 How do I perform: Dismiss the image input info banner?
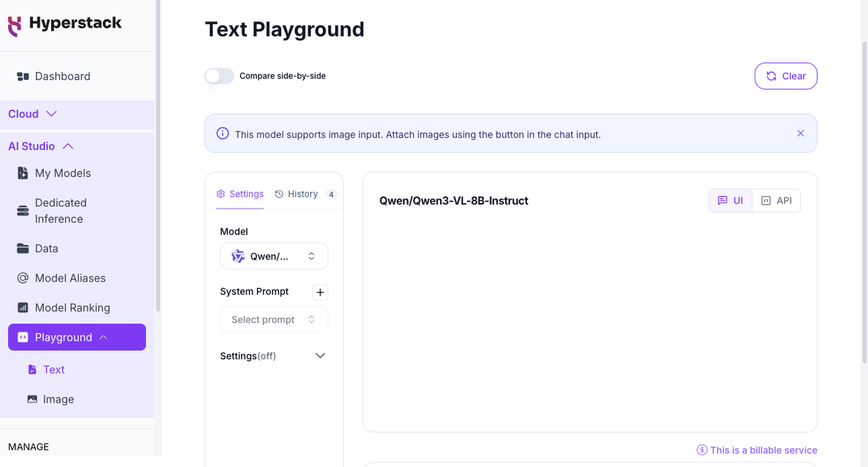pos(800,134)
